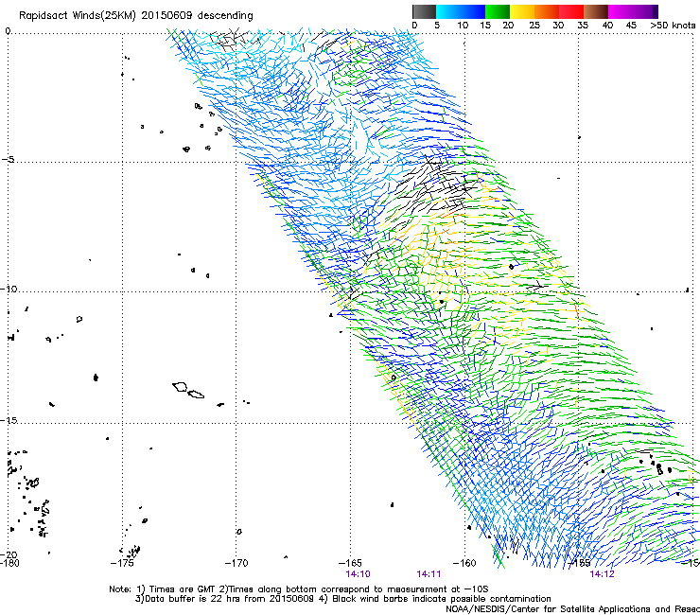Click the 'NOAA/NESDIS/Center for Satellite Applications' credit text
The image size is (700, 615).
572,609
